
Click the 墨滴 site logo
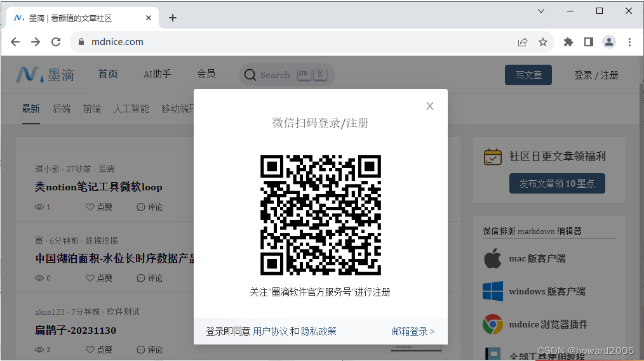tap(45, 75)
